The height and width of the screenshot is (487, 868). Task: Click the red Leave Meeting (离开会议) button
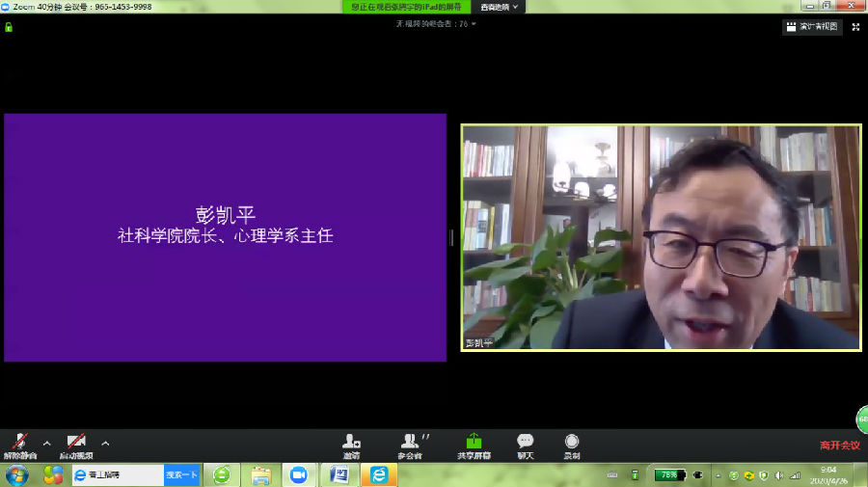coord(839,445)
